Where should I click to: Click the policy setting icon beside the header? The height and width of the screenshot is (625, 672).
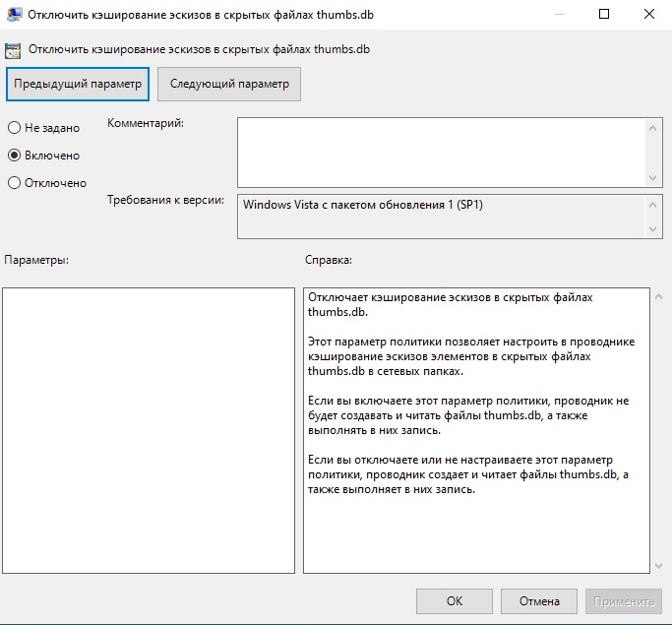click(14, 49)
